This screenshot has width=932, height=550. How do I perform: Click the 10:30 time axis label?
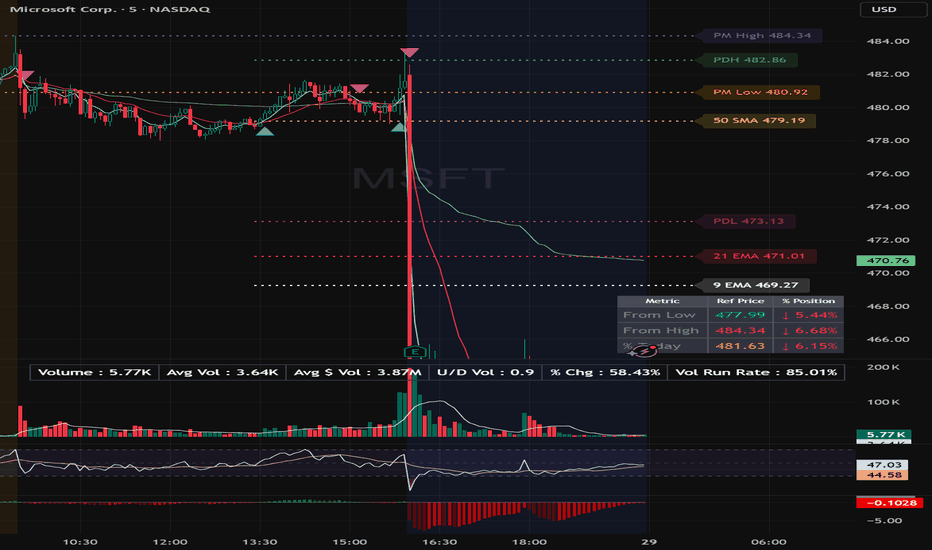(80, 542)
